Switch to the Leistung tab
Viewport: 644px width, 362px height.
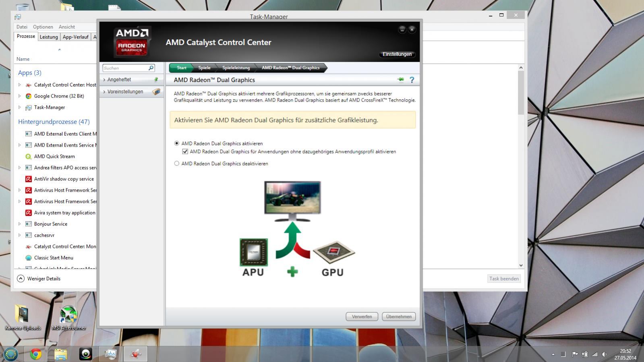[49, 37]
